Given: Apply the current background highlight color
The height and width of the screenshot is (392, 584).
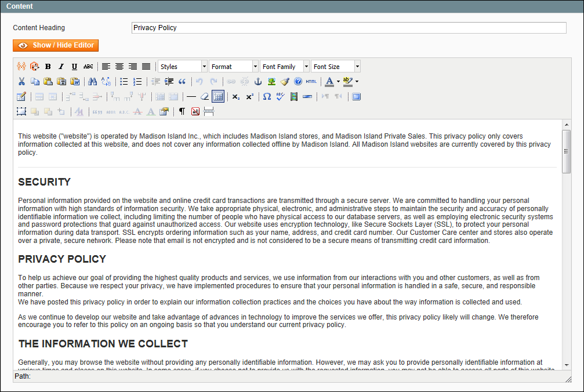Looking at the screenshot, I should (348, 81).
